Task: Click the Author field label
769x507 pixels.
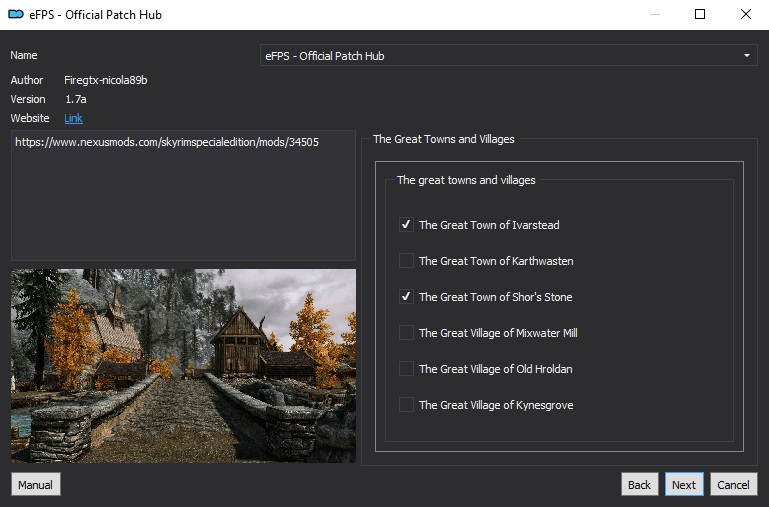Action: pos(27,80)
